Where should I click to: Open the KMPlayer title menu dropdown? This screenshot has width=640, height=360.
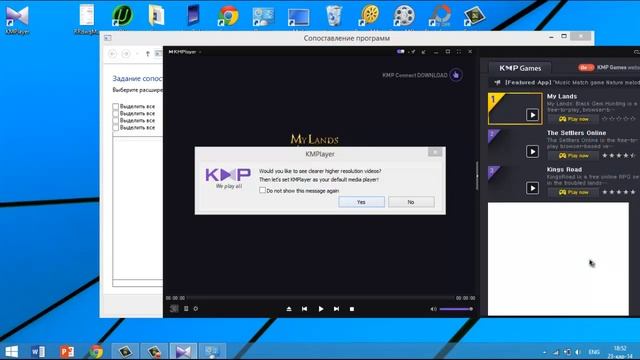coord(200,52)
